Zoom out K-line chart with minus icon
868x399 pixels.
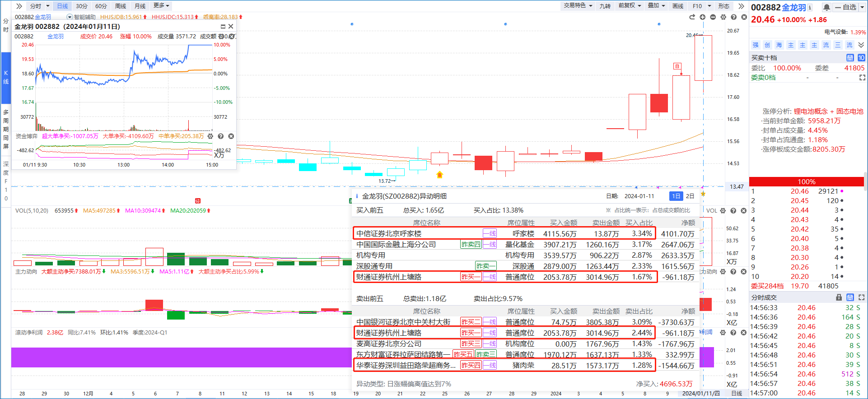(713, 17)
